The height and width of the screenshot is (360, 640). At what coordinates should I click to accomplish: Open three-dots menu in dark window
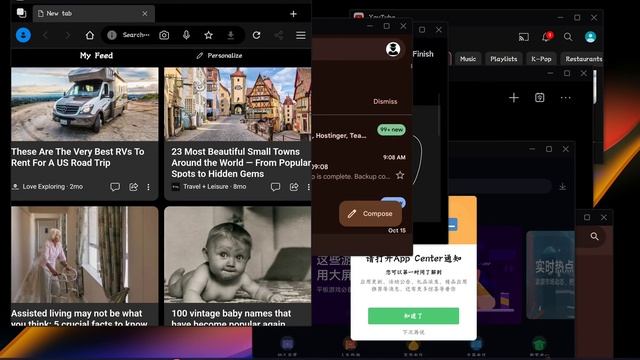(x=565, y=98)
